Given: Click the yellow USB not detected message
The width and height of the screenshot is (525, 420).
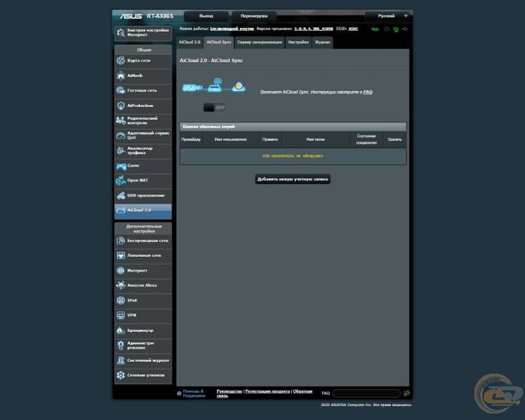Looking at the screenshot, I should click(293, 155).
